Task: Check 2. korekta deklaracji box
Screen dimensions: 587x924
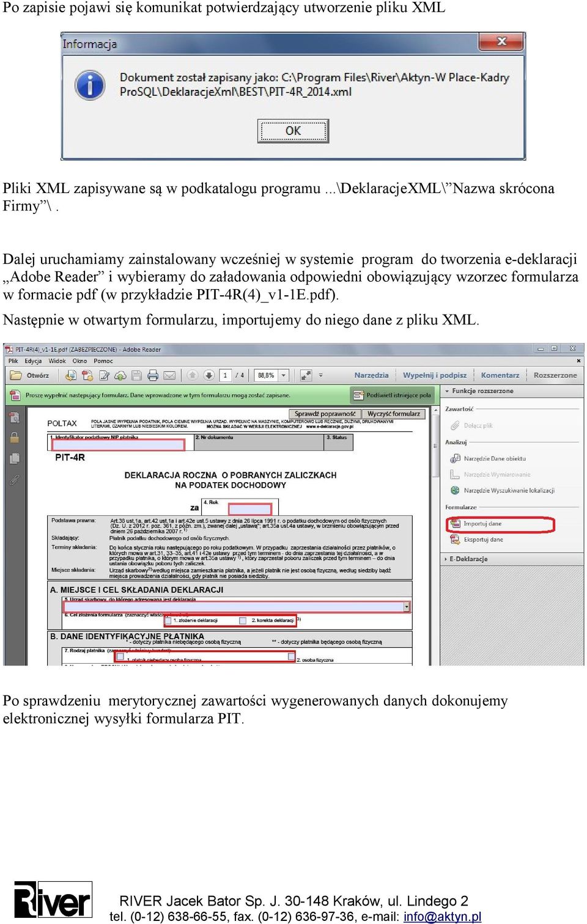Action: tap(243, 620)
